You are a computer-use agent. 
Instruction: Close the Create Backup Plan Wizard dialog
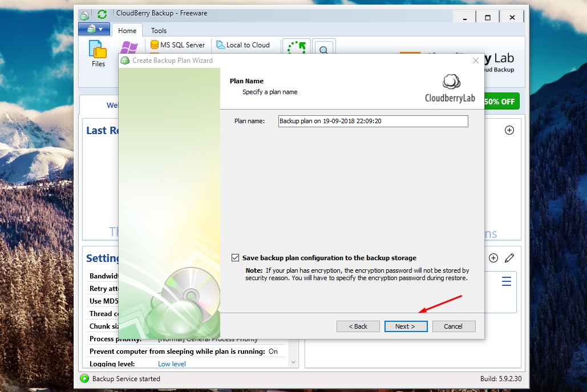[475, 60]
